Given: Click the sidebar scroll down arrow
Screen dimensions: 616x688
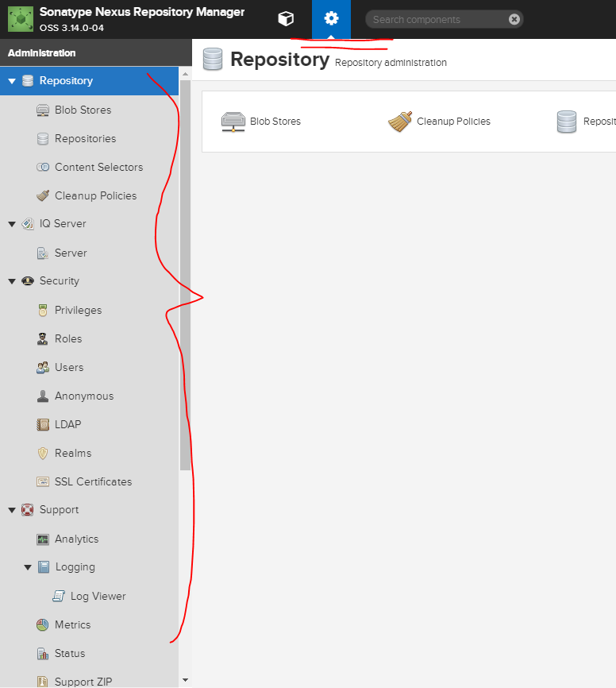Looking at the screenshot, I should [185, 680].
